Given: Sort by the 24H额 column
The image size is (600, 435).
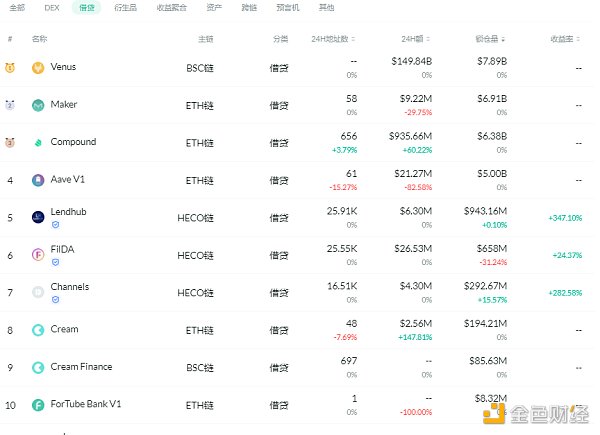Looking at the screenshot, I should click(x=418, y=39).
